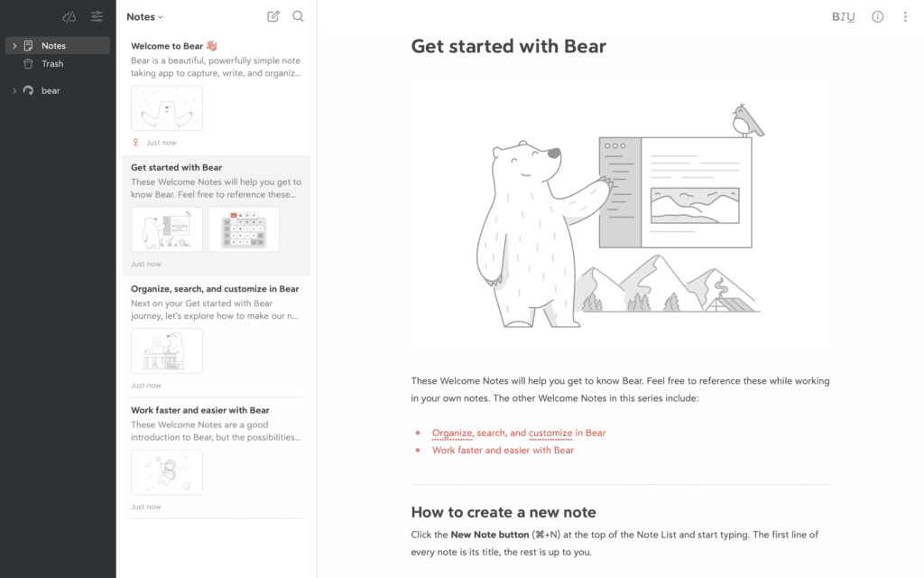Click the new note compose icon

(x=273, y=16)
